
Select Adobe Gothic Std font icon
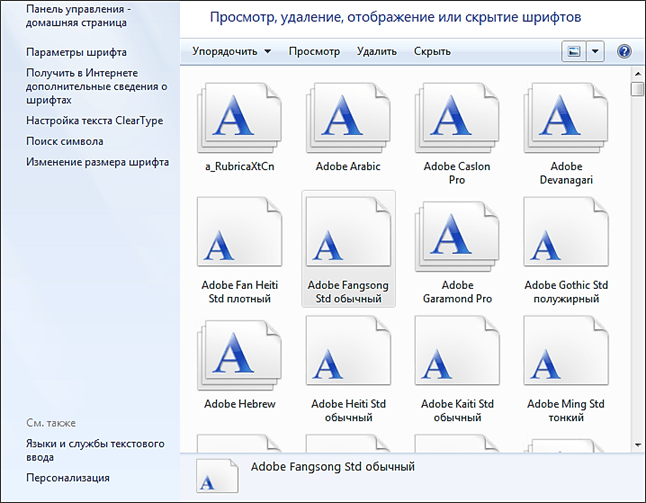coord(566,236)
